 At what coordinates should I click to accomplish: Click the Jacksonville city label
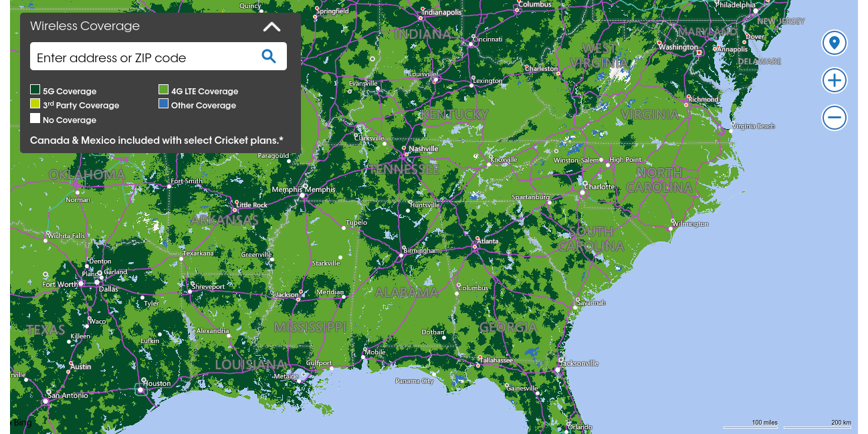click(x=579, y=363)
